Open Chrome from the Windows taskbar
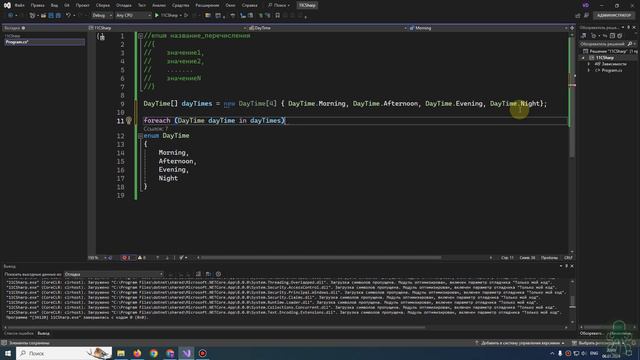640x360 pixels. (153, 353)
